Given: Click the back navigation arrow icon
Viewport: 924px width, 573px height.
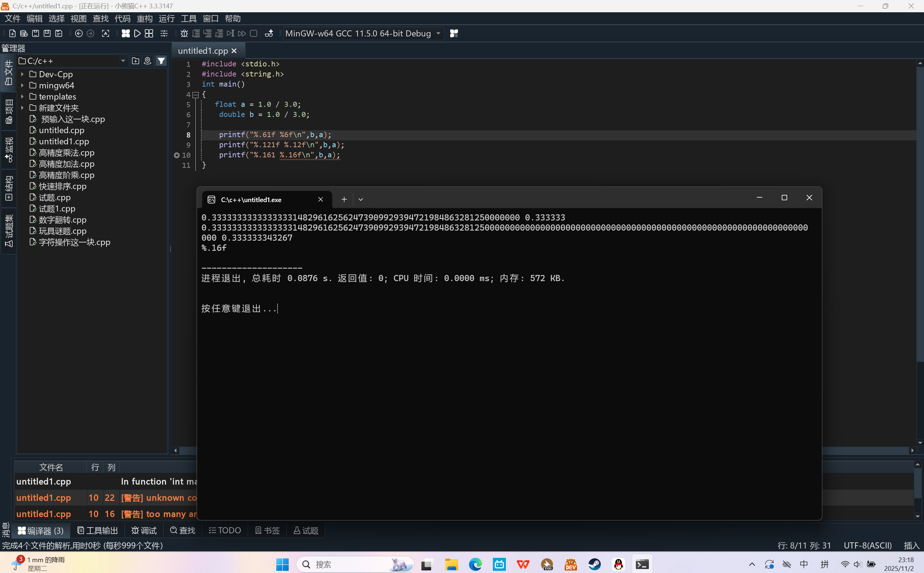Looking at the screenshot, I should [x=79, y=33].
